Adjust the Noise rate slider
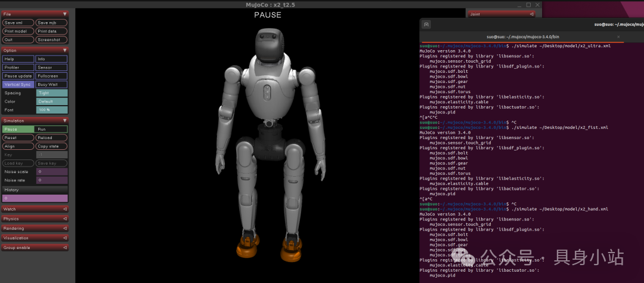Viewport: 644px width, 283px height. [x=52, y=180]
